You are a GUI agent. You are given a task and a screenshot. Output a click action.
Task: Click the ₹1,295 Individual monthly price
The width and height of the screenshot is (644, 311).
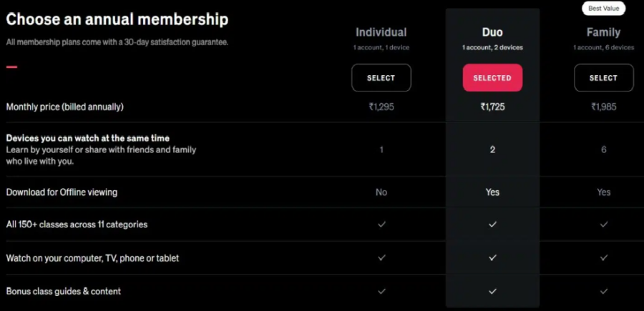381,107
